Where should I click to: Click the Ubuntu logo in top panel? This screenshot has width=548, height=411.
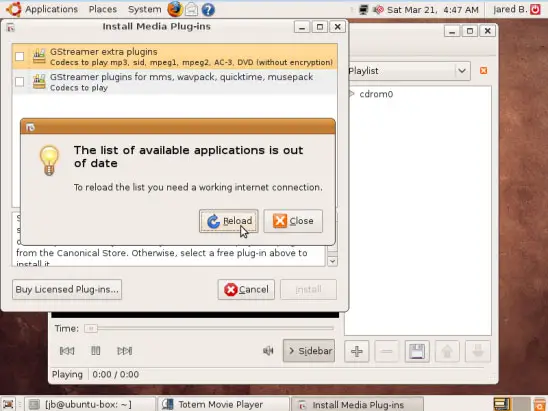[14, 9]
